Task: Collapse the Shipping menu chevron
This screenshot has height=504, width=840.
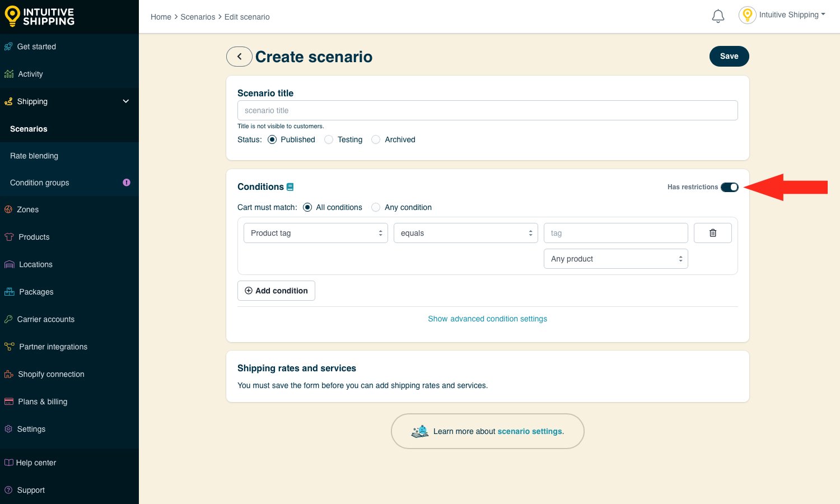Action: 126,101
